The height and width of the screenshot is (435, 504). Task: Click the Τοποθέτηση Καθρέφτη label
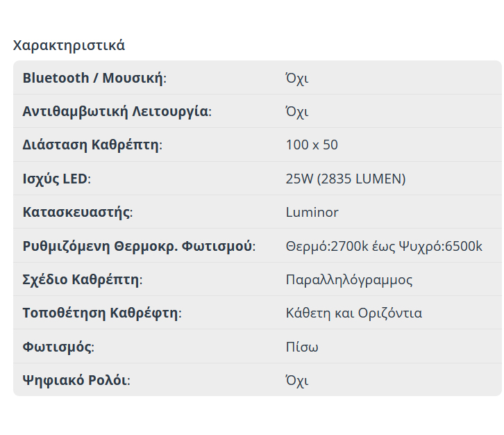pyautogui.click(x=101, y=313)
